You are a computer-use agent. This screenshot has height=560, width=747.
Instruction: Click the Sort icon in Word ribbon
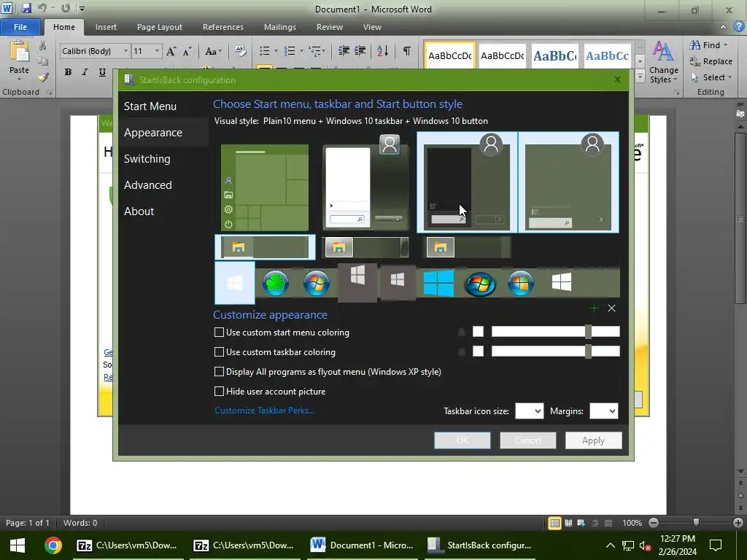(x=382, y=51)
